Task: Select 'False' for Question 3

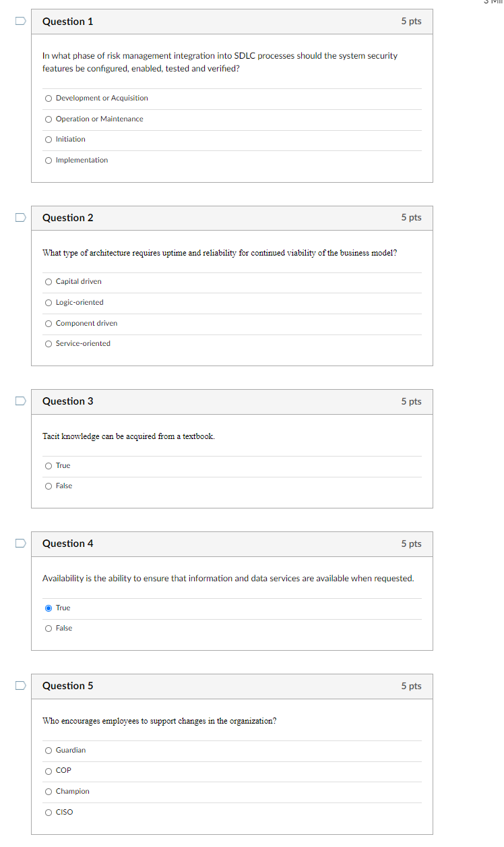Action: pyautogui.click(x=48, y=486)
